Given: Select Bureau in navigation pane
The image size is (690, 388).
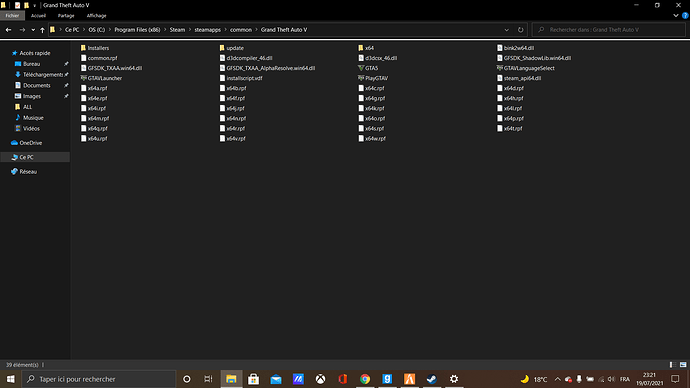Looking at the screenshot, I should (31, 64).
